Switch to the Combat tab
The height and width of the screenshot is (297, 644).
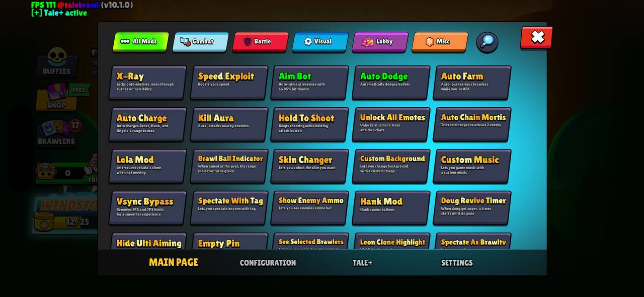coord(200,42)
